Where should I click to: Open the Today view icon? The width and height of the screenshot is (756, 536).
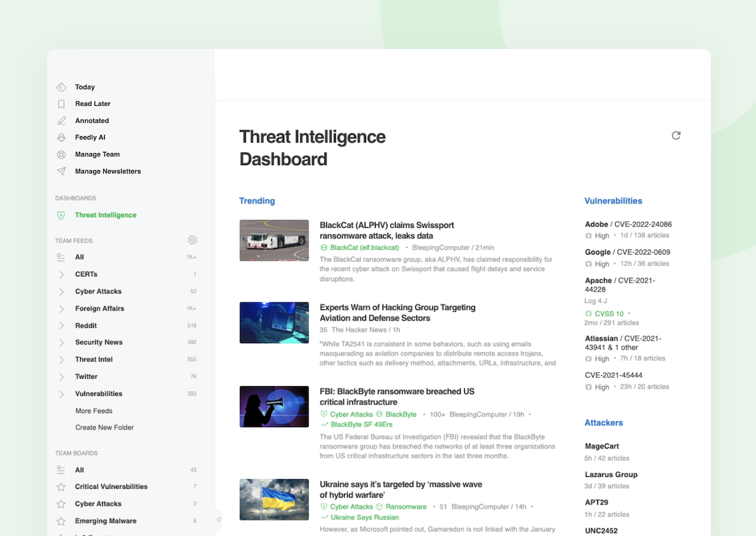[61, 87]
